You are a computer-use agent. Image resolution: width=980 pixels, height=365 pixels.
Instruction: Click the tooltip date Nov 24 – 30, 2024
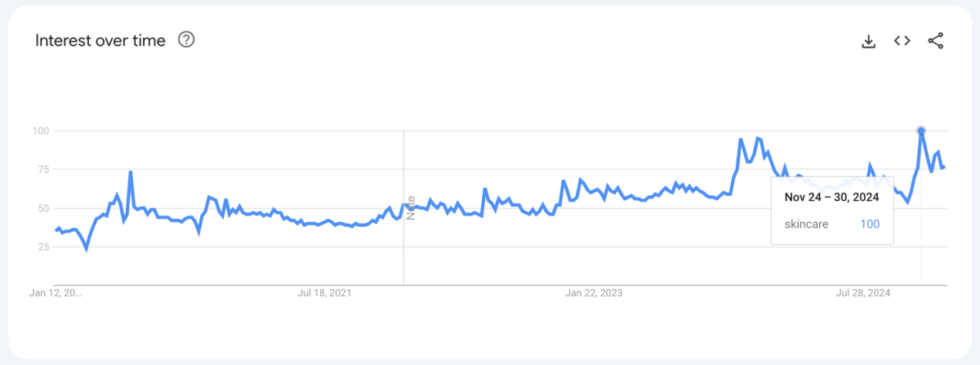point(831,197)
